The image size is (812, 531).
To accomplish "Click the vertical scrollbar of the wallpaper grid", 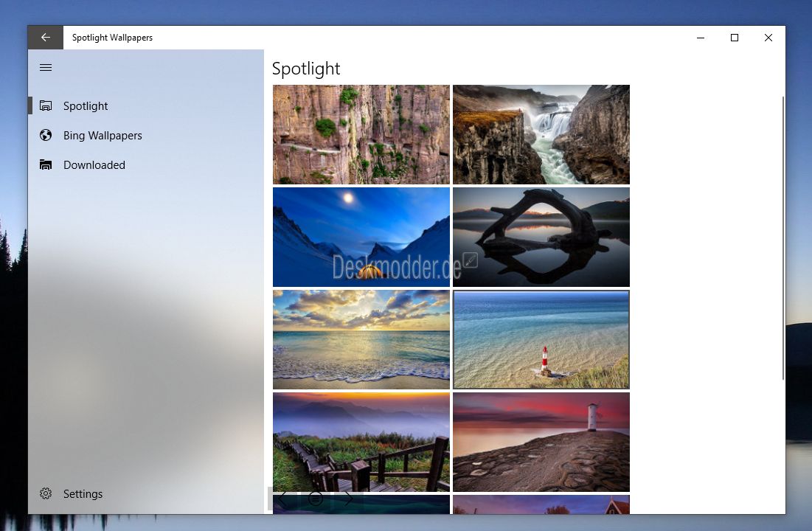I will click(783, 238).
